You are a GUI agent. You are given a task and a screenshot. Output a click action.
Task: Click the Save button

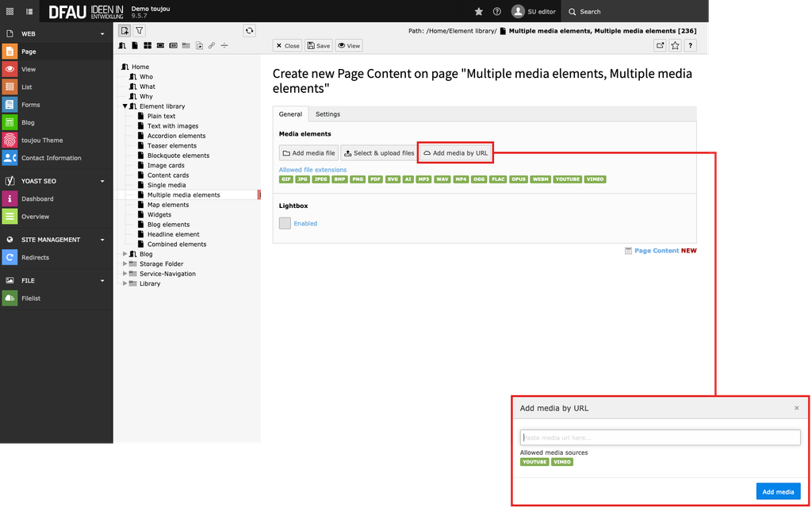tap(318, 46)
